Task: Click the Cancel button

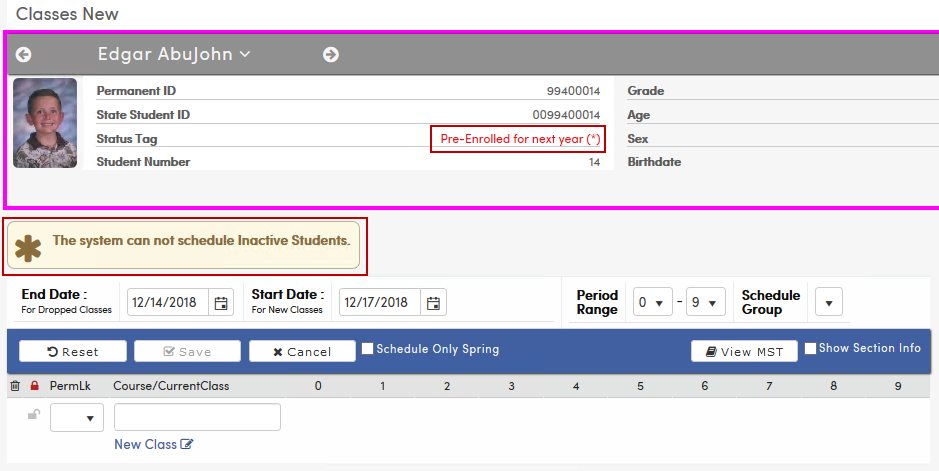Action: pos(302,351)
